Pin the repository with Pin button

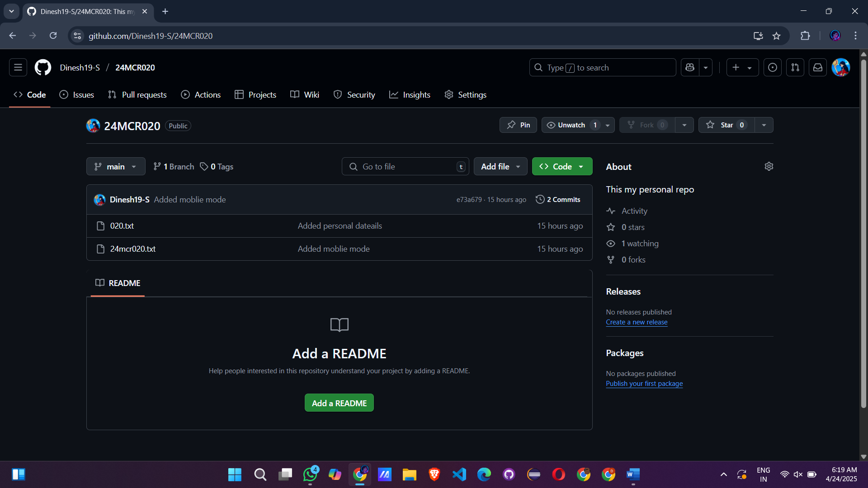point(518,125)
